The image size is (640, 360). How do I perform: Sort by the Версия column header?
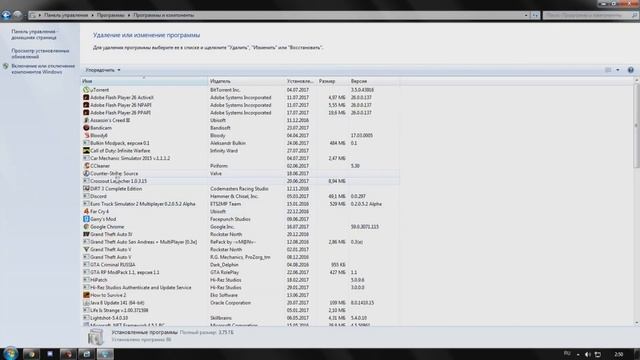click(x=374, y=81)
